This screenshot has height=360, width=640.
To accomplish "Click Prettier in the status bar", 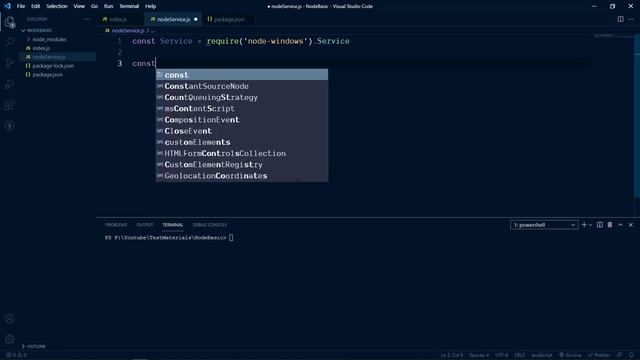I will 599,355.
